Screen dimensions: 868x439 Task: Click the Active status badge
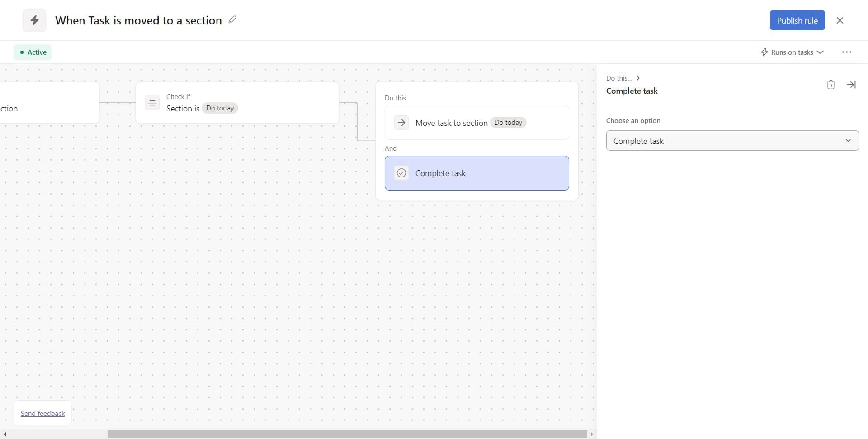tap(33, 52)
